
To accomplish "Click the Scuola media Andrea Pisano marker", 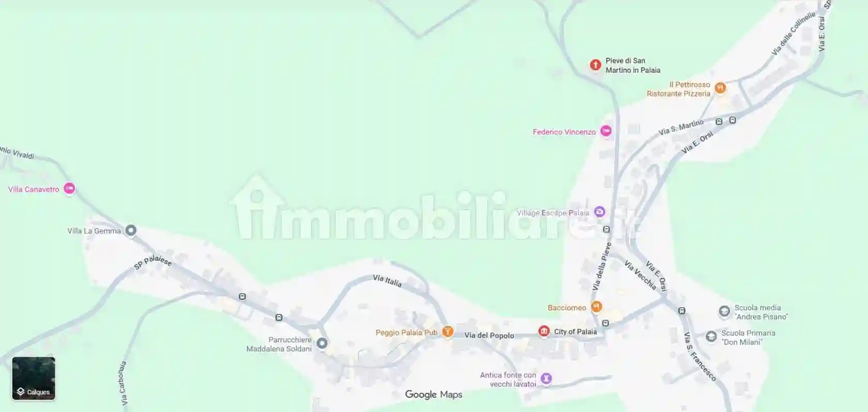I will coord(724,311).
